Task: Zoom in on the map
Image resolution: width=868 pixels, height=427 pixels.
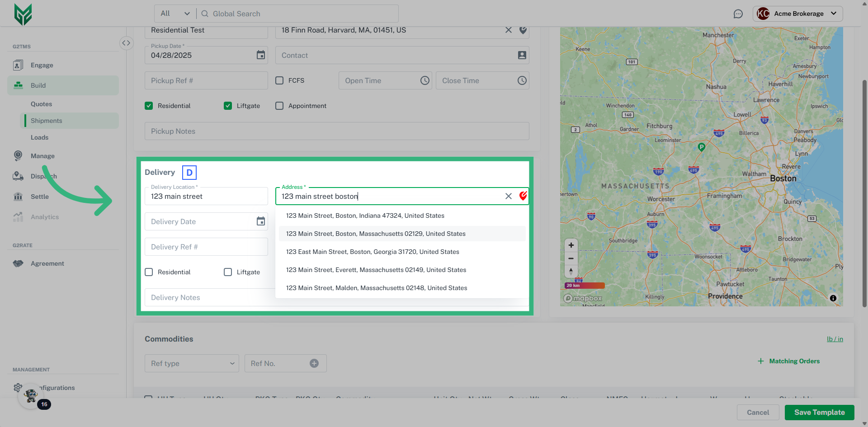Action: [x=571, y=245]
